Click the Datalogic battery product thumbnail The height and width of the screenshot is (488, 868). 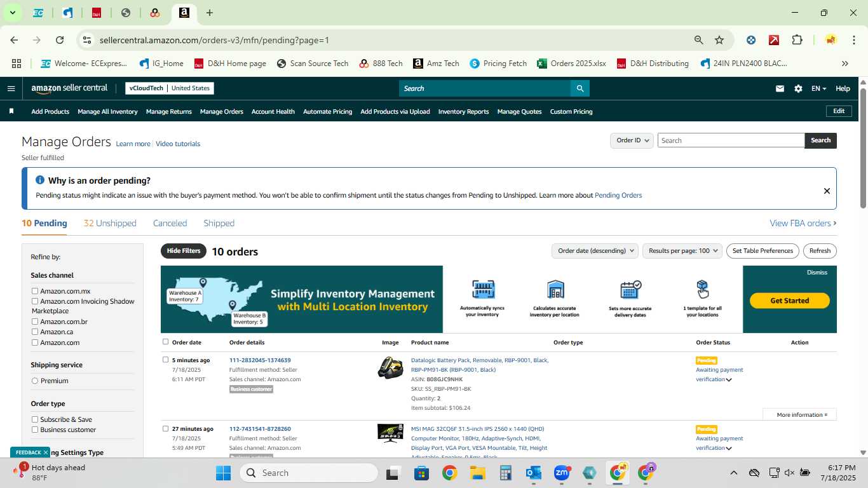click(x=390, y=369)
